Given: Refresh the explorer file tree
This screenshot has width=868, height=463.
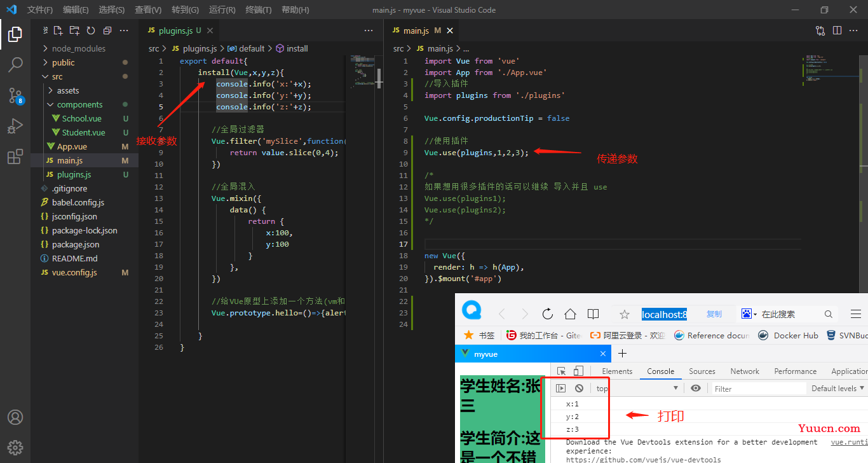Looking at the screenshot, I should pyautogui.click(x=91, y=31).
